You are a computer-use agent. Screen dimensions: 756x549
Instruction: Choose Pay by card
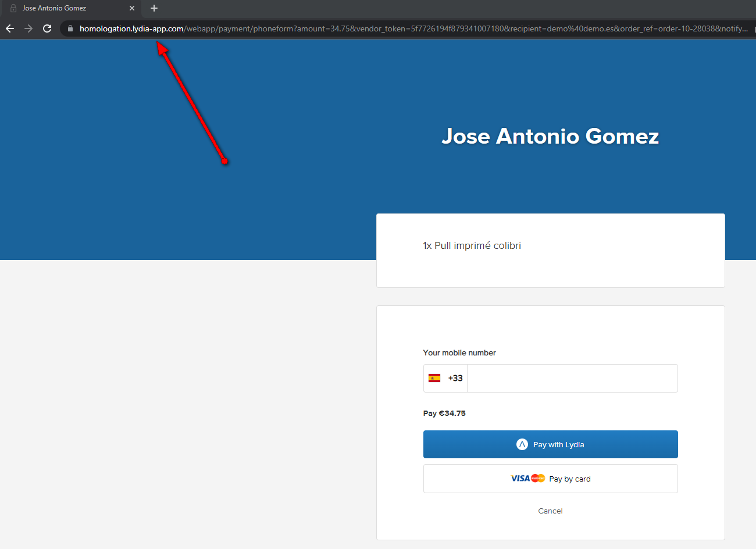coord(550,479)
